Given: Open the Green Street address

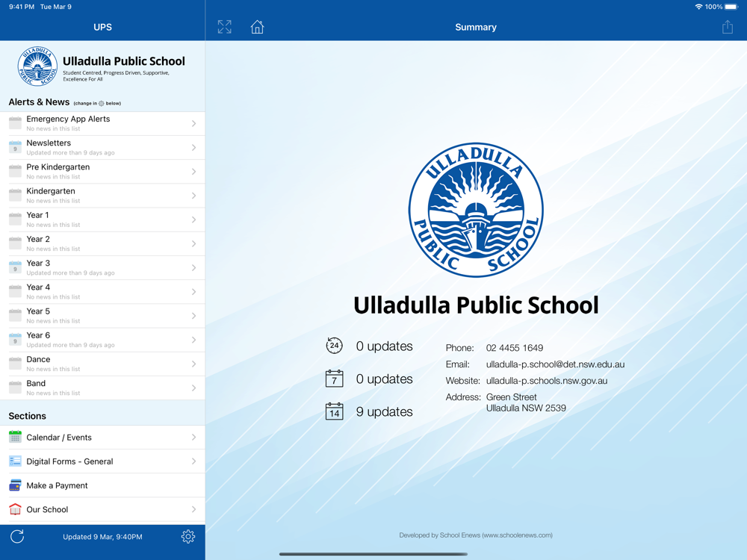Looking at the screenshot, I should [526, 402].
